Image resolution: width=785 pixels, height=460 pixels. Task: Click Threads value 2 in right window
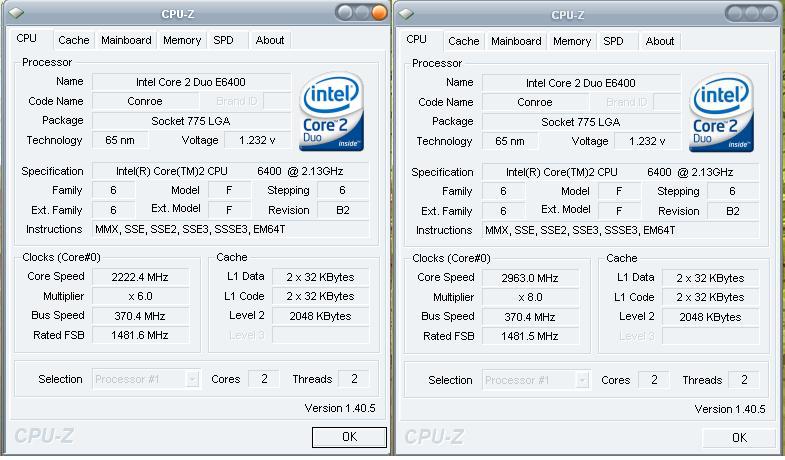click(744, 380)
